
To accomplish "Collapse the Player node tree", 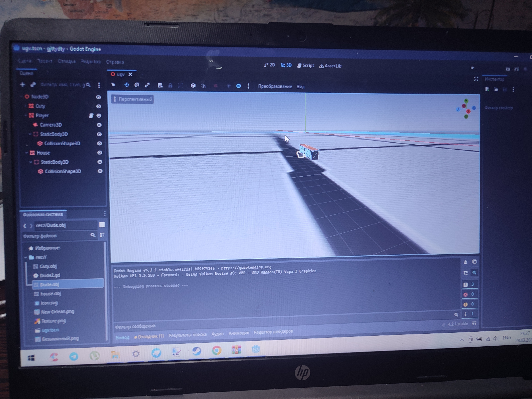I will click(26, 115).
